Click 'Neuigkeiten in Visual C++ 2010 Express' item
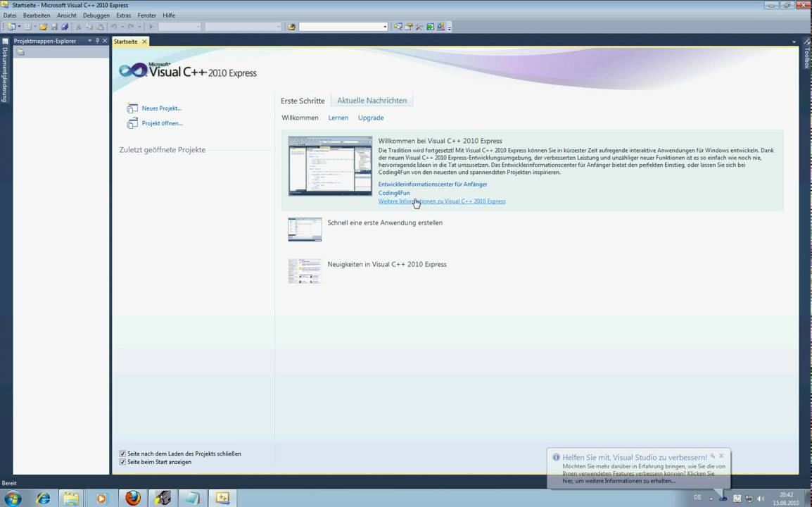Viewport: 812px width, 507px height. tap(387, 264)
